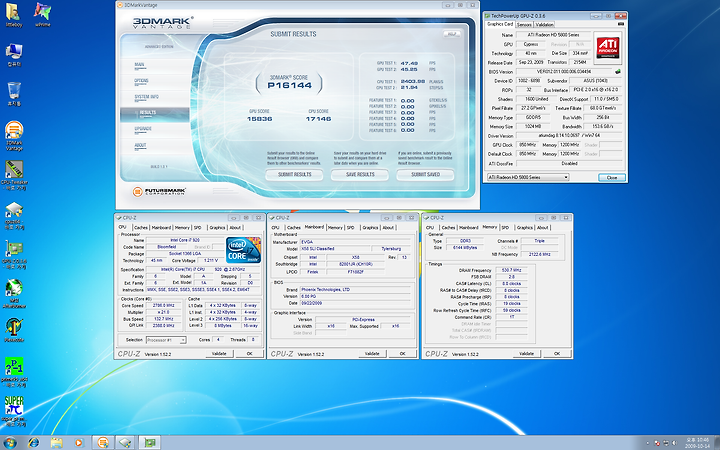This screenshot has width=720, height=450.
Task: Click the SUBMIT SAVED button
Action: pos(426,174)
